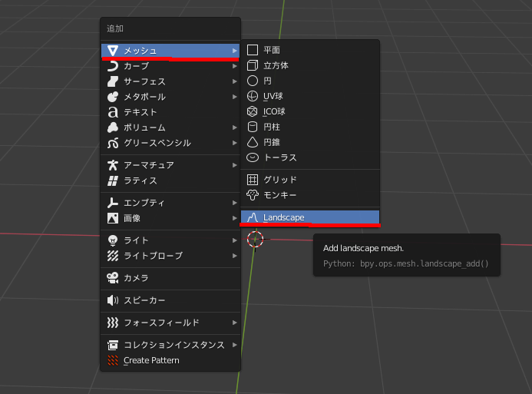Select the 円錐 menu label

[x=272, y=142]
